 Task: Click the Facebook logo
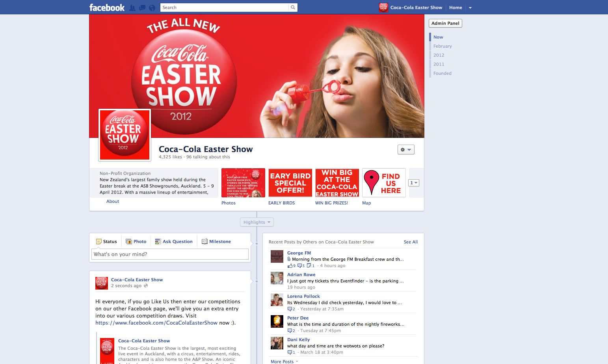pos(107,7)
